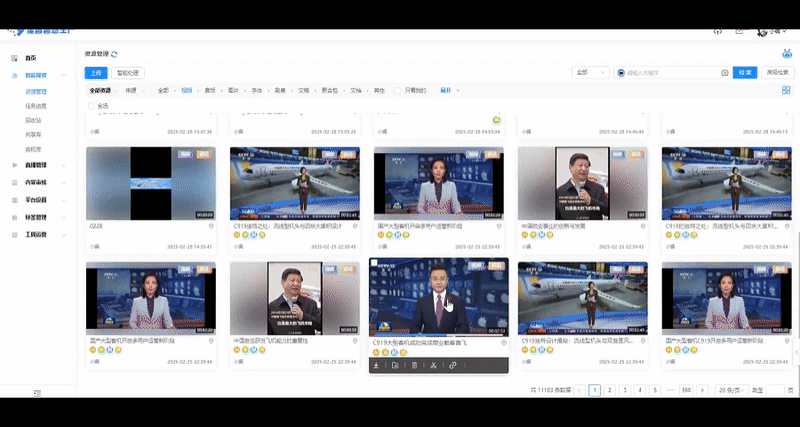
Task: Click the link share icon on hovered card
Action: coord(453,366)
